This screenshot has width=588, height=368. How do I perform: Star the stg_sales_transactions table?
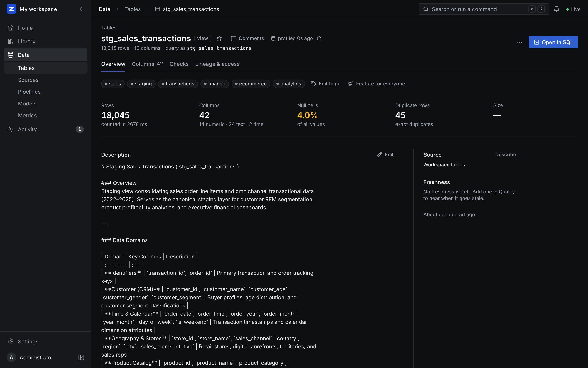[219, 38]
